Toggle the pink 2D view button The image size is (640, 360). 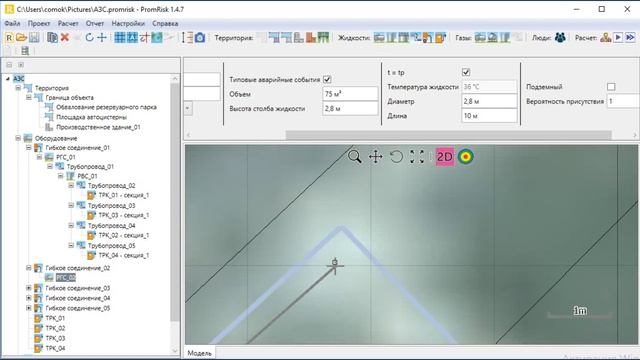point(444,157)
